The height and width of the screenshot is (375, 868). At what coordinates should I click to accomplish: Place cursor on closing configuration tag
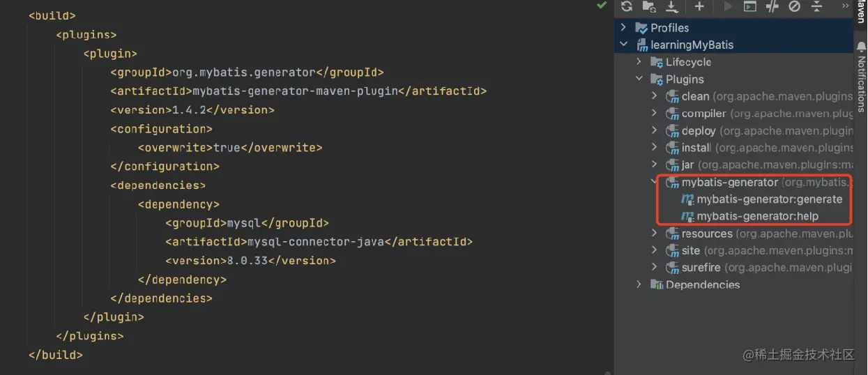point(165,167)
